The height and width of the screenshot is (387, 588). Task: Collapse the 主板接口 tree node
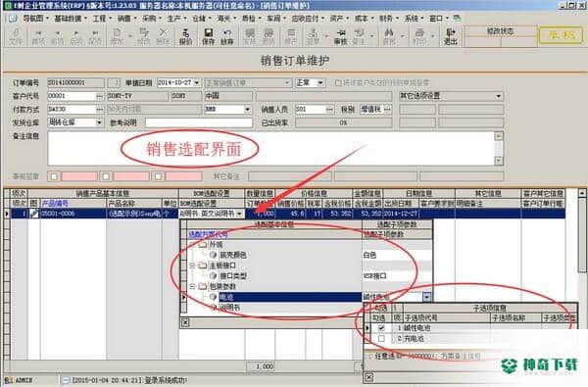click(192, 266)
